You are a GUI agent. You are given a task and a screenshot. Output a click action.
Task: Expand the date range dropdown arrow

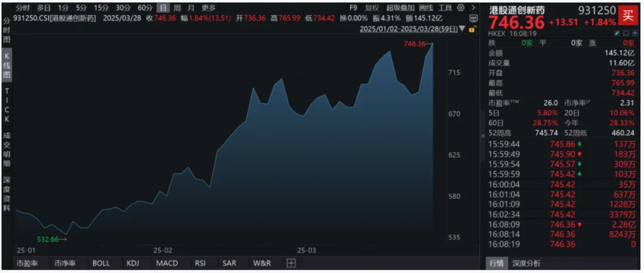[x=462, y=29]
